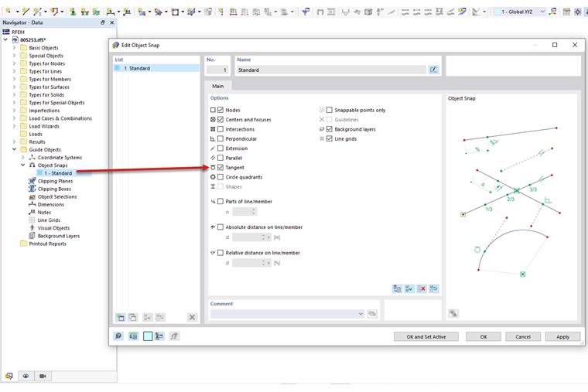Select Object Selections in navigator tree

point(57,196)
